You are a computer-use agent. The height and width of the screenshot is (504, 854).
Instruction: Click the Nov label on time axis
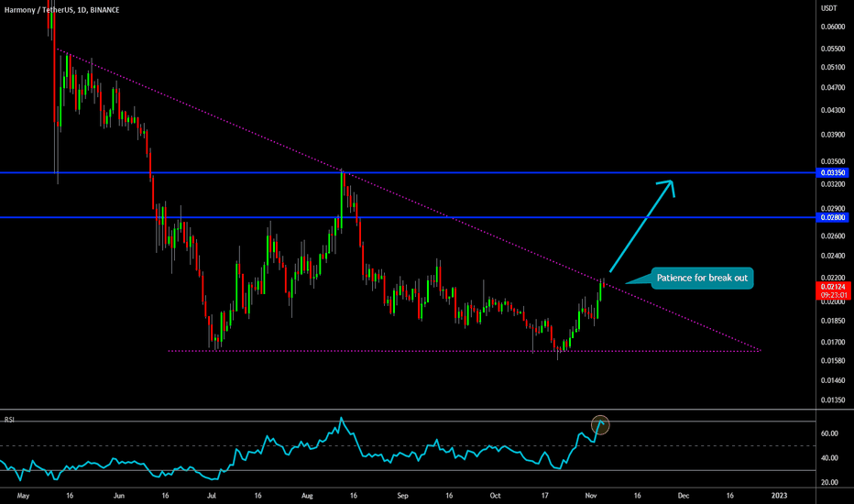tap(591, 496)
